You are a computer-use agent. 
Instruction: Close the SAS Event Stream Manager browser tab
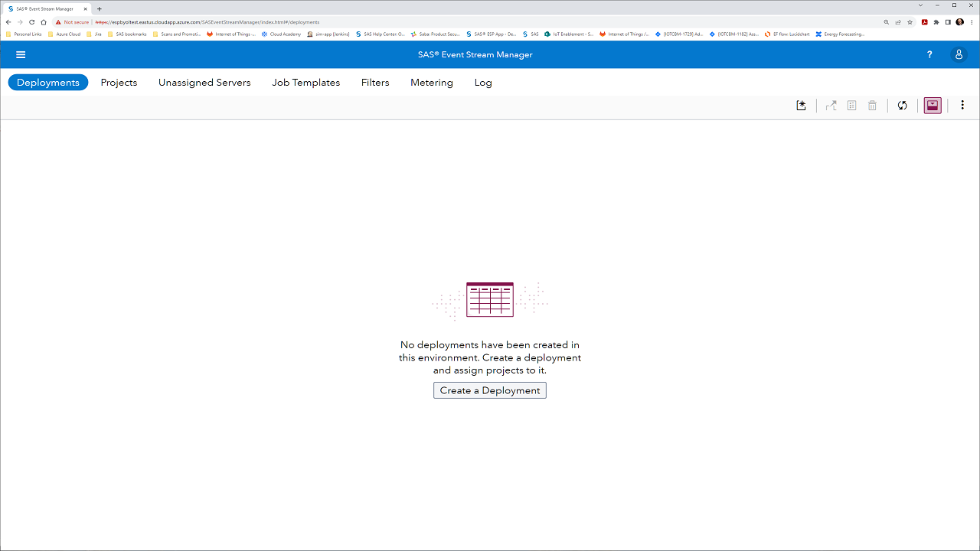point(86,8)
